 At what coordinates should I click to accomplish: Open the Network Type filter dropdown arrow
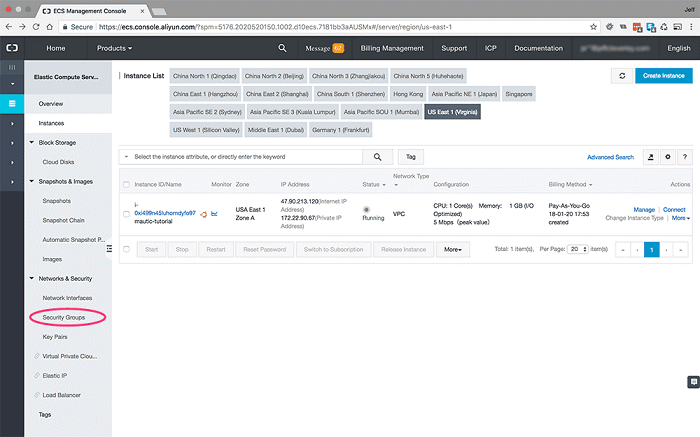(396, 185)
